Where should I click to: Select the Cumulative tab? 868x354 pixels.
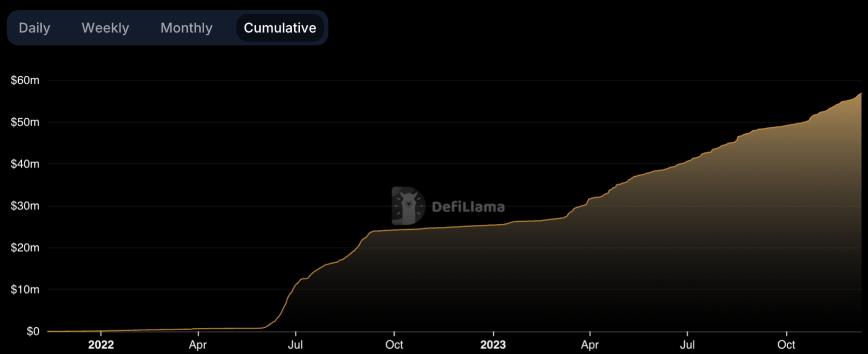coord(280,28)
